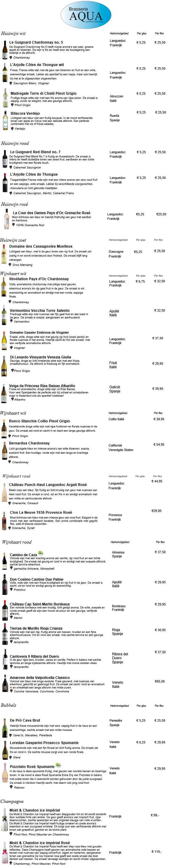Click the Bitacora Verdejo bottle image
The image size is (172, 868).
coord(5,120)
